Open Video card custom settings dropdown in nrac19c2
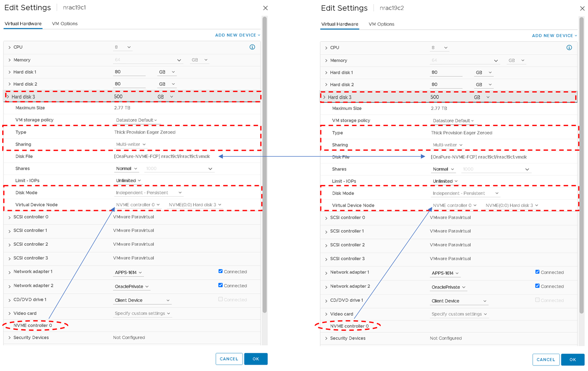588x371 pixels. coord(459,314)
